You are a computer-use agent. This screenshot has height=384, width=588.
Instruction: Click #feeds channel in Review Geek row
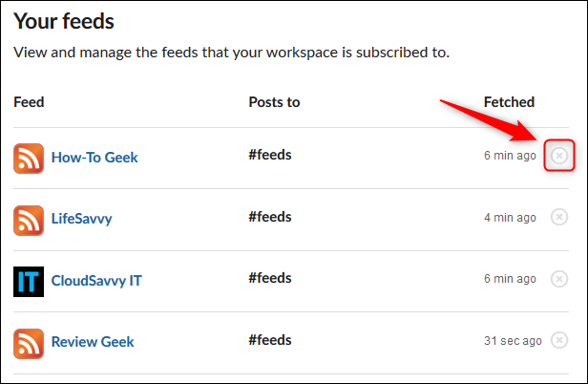coord(270,339)
